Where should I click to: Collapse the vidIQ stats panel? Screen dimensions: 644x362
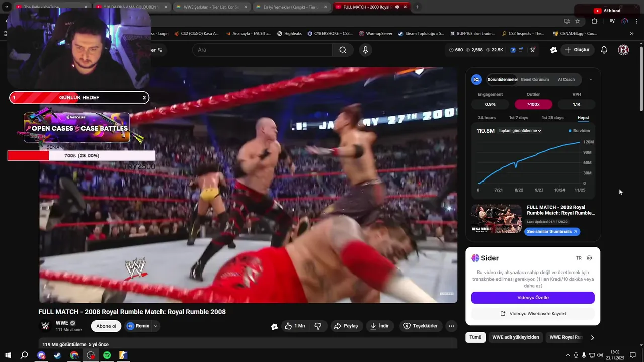click(591, 79)
